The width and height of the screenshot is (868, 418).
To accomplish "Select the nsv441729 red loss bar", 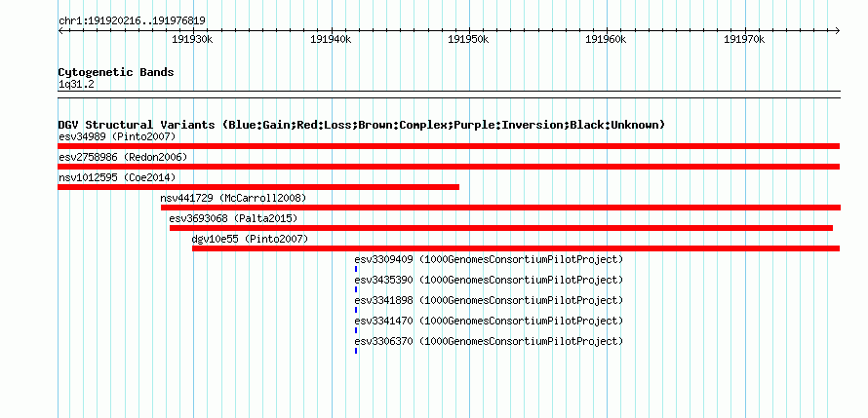I will click(501, 208).
